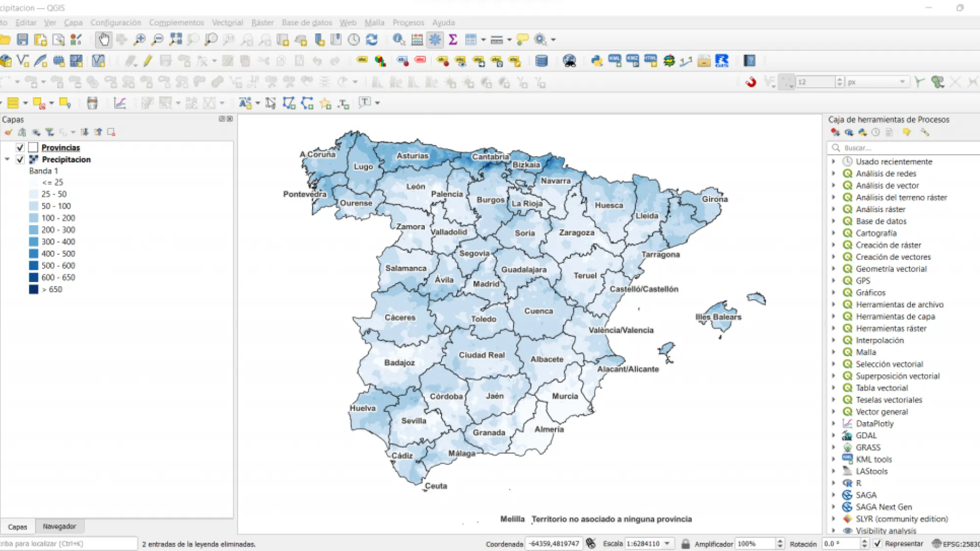
Task: Select the Pan Map tool
Action: click(104, 39)
